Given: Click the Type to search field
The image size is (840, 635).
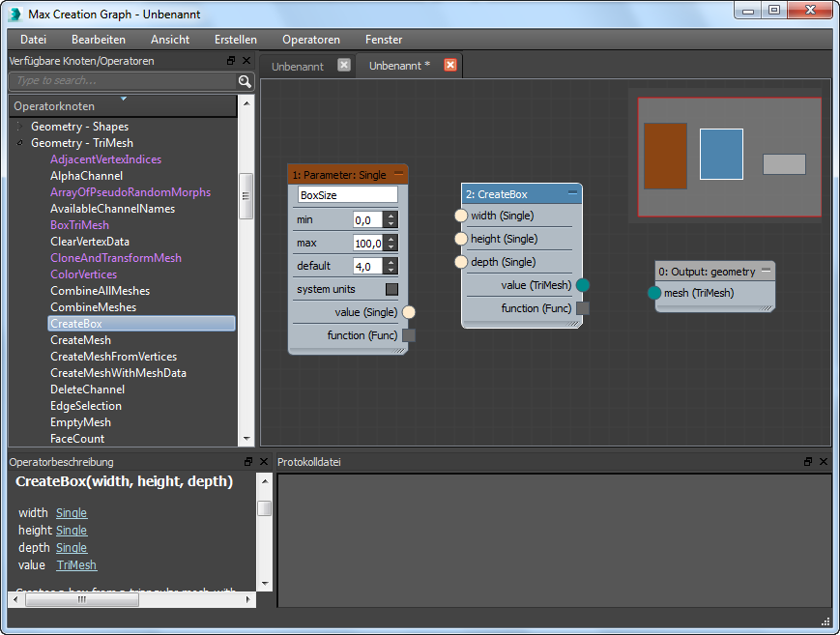Looking at the screenshot, I should [x=123, y=81].
